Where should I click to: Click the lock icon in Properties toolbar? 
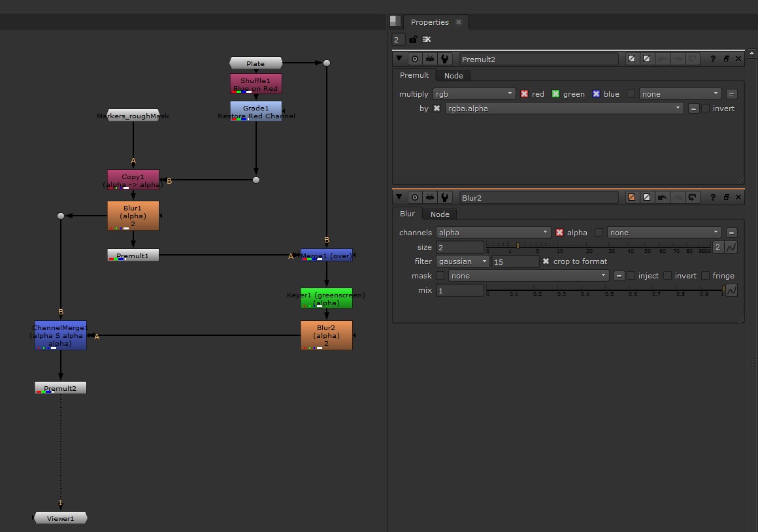[x=413, y=40]
